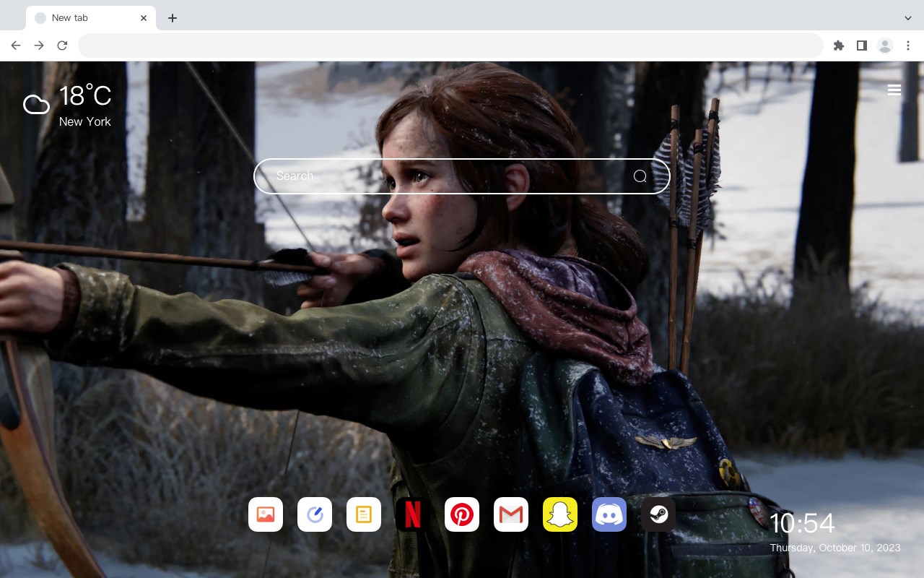Click the New York location label
The height and width of the screenshot is (578, 924).
(85, 121)
